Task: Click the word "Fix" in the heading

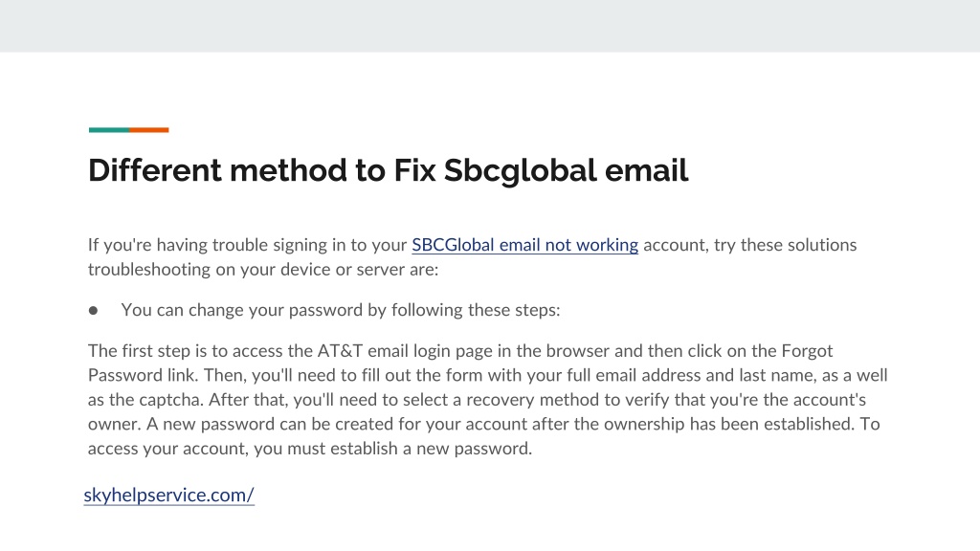Action: [x=414, y=170]
